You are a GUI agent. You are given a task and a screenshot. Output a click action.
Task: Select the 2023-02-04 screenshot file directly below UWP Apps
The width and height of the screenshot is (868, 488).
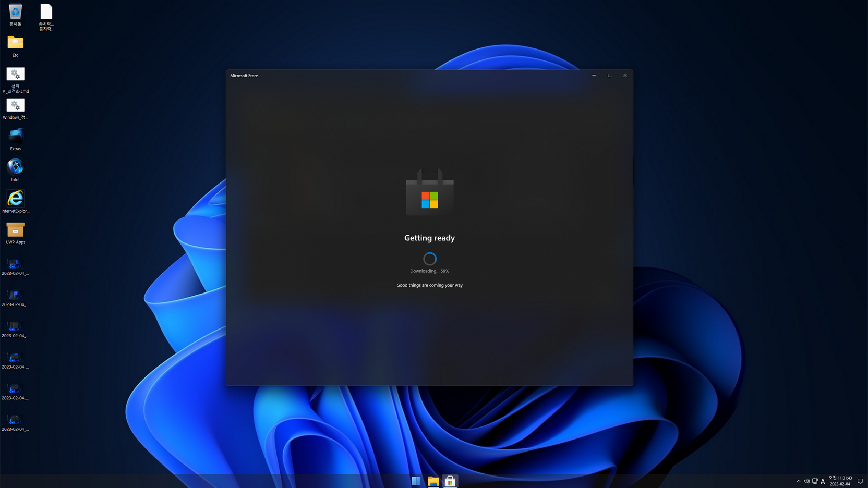point(15,267)
